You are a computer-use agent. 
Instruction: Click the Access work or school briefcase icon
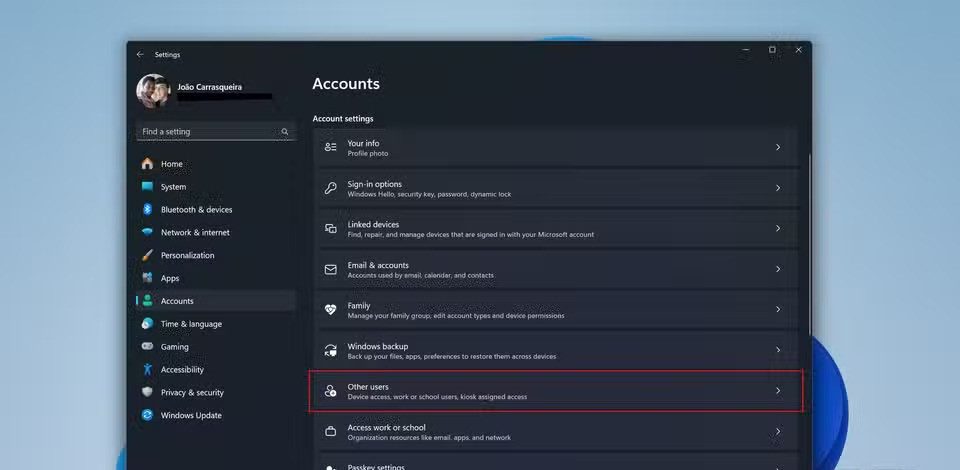point(331,431)
